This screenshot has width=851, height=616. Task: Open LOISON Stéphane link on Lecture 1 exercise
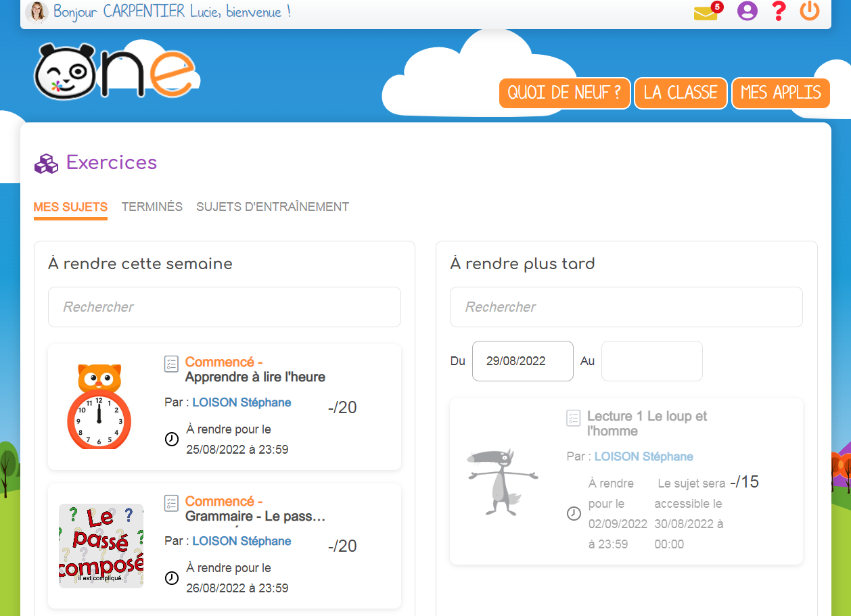click(644, 456)
